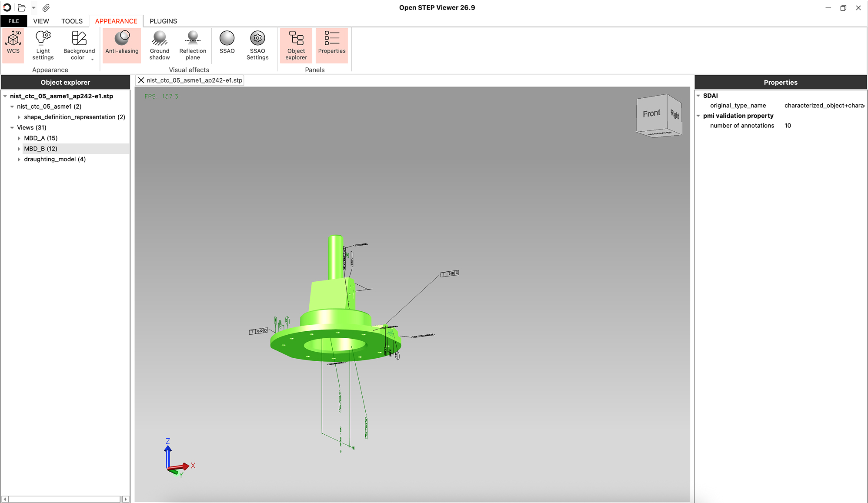This screenshot has width=868, height=503.
Task: Open the PLUGINS tab
Action: point(163,21)
